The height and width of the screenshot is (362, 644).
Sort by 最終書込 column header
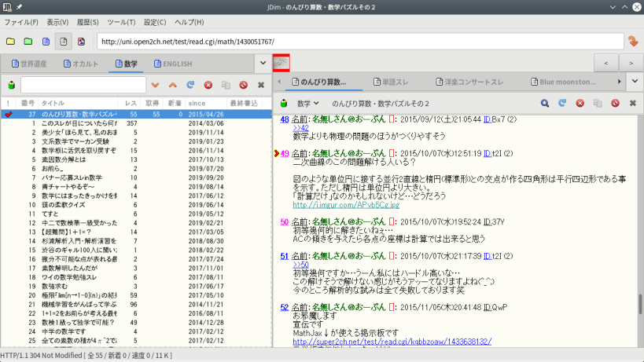(244, 103)
